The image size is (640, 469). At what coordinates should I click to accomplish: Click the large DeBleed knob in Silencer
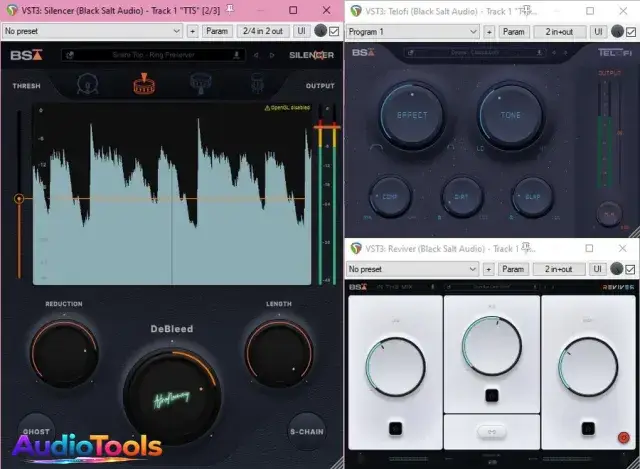pos(172,396)
